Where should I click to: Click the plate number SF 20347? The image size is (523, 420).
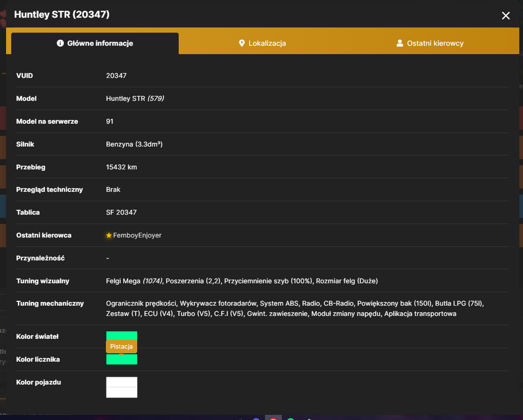(121, 212)
